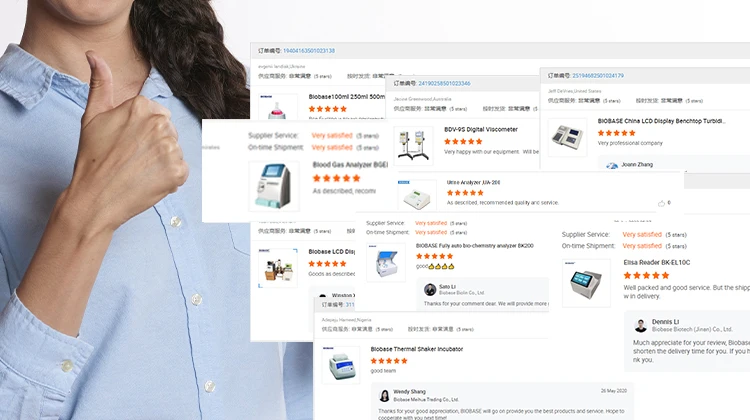The image size is (750, 420).
Task: Click the Biobase 100ml 250ml 500ml product image
Action: 278,106
